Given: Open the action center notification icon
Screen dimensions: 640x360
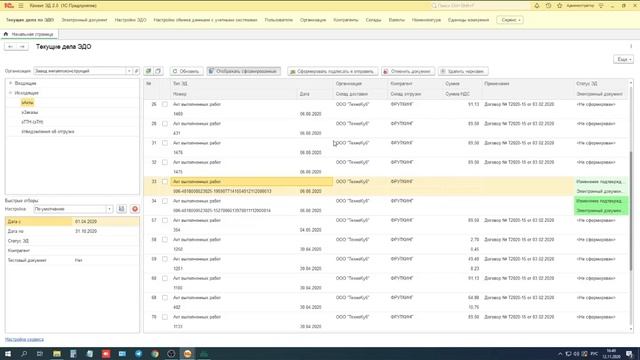Looking at the screenshot, I should pos(629,353).
